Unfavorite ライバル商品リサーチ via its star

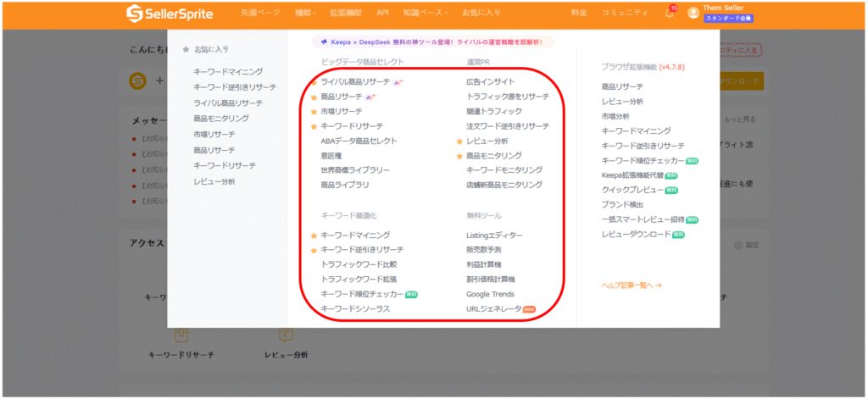(x=314, y=82)
